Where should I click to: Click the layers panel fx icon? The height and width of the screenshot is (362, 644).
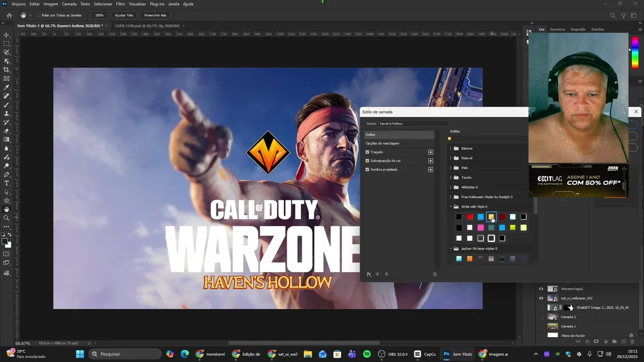coord(587,341)
